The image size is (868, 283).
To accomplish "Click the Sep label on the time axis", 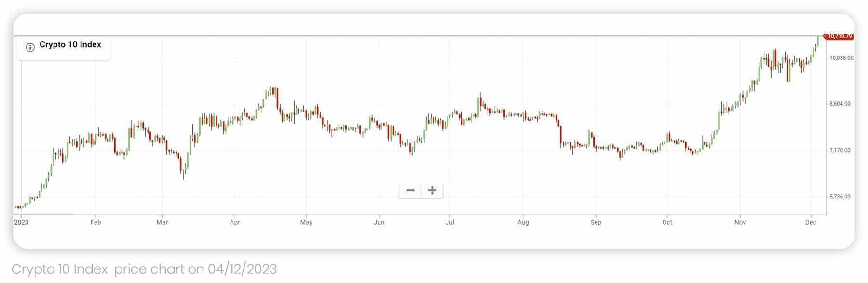I will [596, 222].
